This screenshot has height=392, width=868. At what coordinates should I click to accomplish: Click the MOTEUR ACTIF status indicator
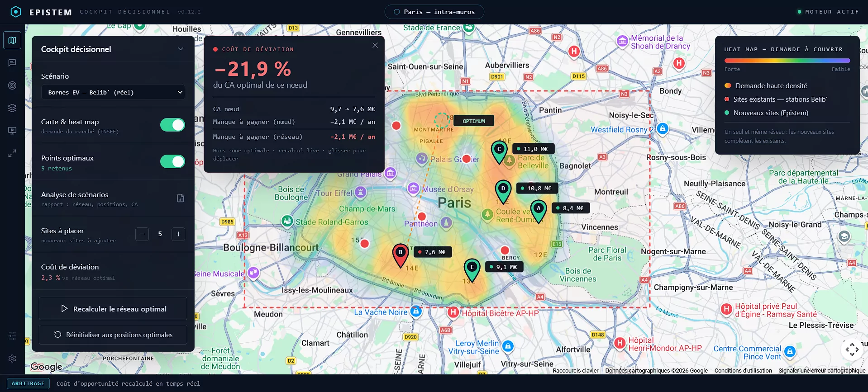click(828, 12)
